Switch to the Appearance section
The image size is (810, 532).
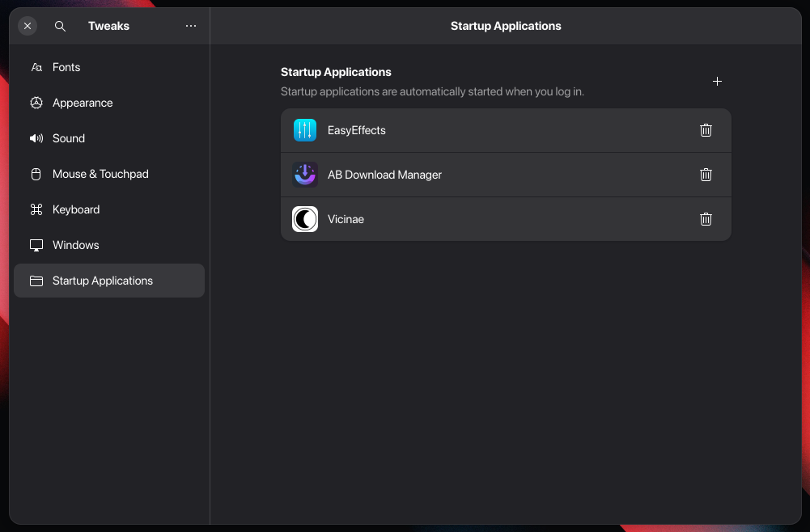84,103
